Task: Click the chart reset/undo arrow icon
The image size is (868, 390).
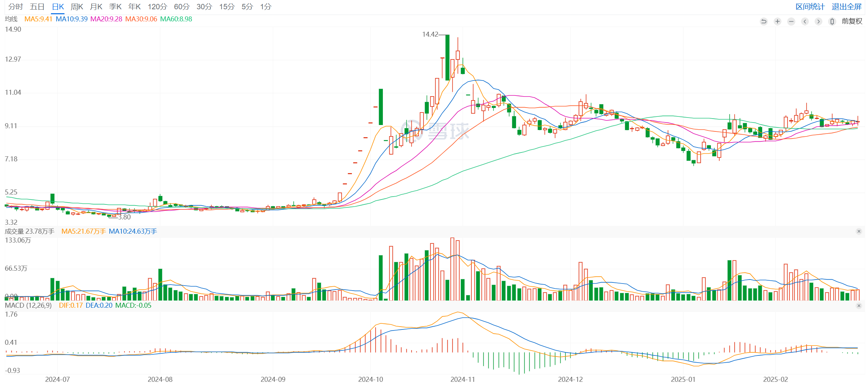Action: pyautogui.click(x=763, y=21)
